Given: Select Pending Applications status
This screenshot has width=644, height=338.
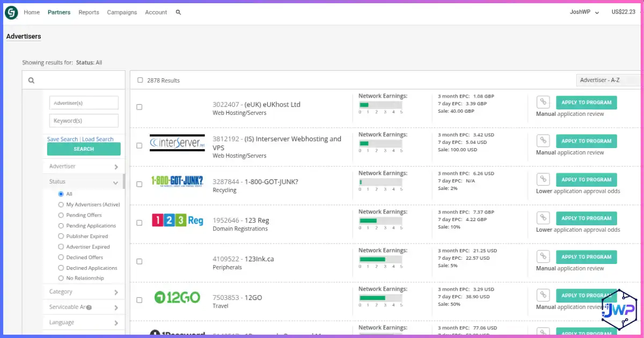Looking at the screenshot, I should (x=61, y=226).
